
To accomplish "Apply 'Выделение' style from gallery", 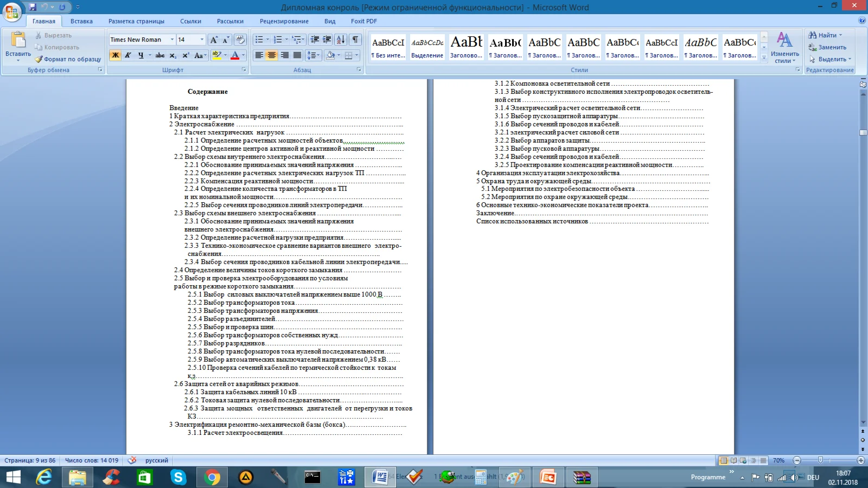I will pyautogui.click(x=427, y=47).
